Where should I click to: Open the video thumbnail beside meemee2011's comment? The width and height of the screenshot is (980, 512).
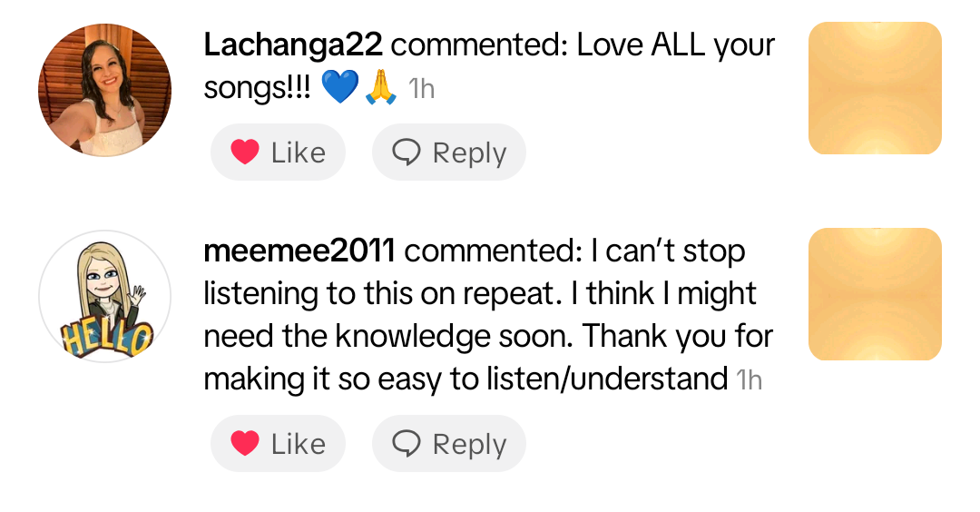tap(875, 294)
